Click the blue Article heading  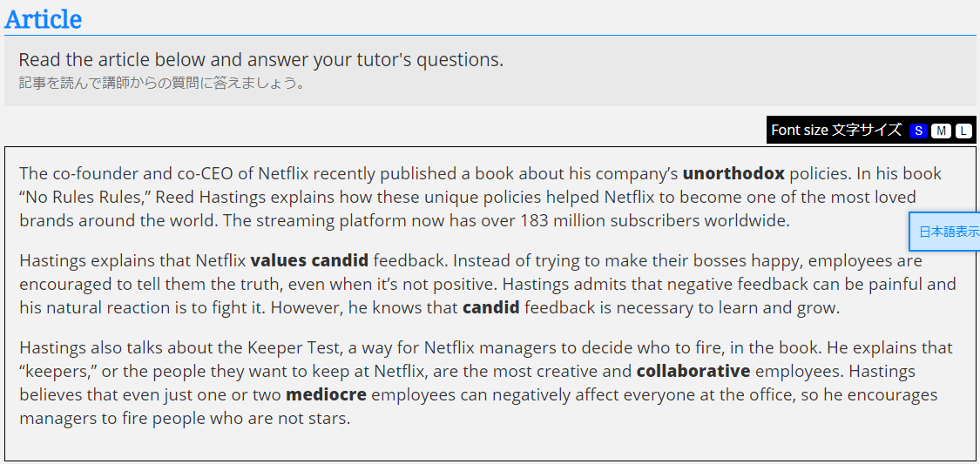[x=44, y=19]
